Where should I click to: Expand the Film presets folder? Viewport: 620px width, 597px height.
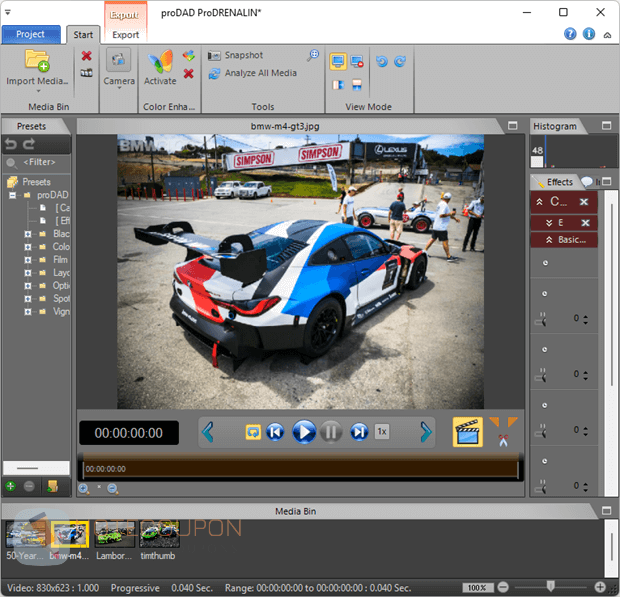click(x=28, y=260)
